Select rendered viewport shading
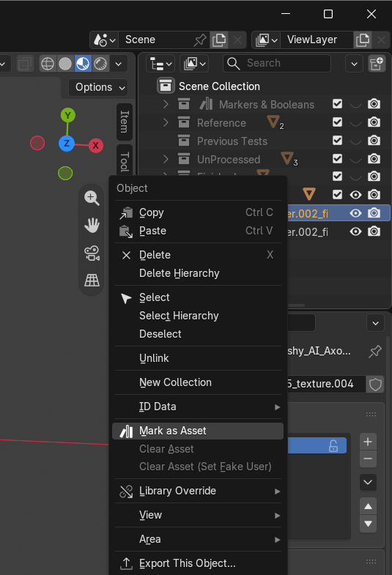 [100, 64]
